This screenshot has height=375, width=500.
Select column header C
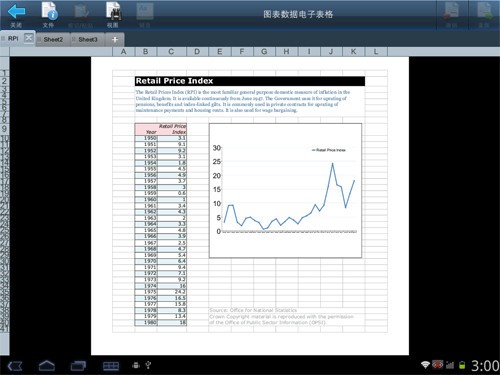(x=171, y=52)
